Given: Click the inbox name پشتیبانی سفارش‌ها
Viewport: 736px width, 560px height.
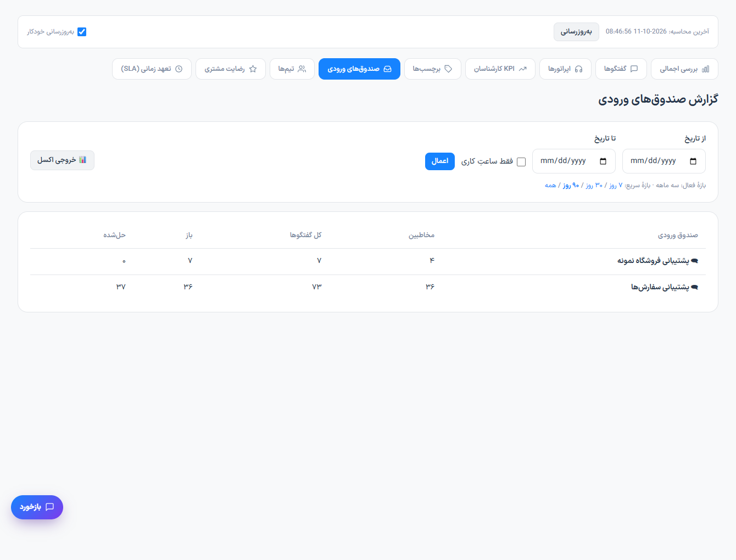Looking at the screenshot, I should (660, 287).
